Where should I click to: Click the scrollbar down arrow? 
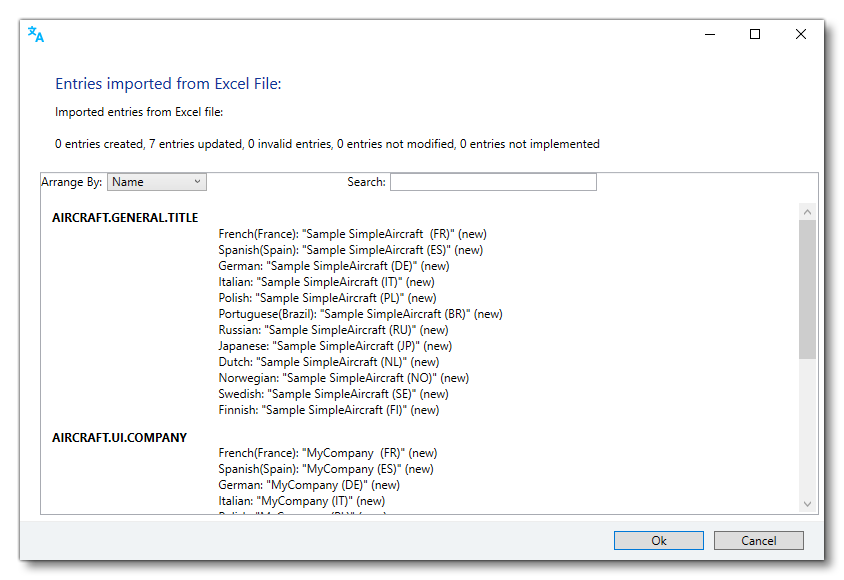pos(807,503)
